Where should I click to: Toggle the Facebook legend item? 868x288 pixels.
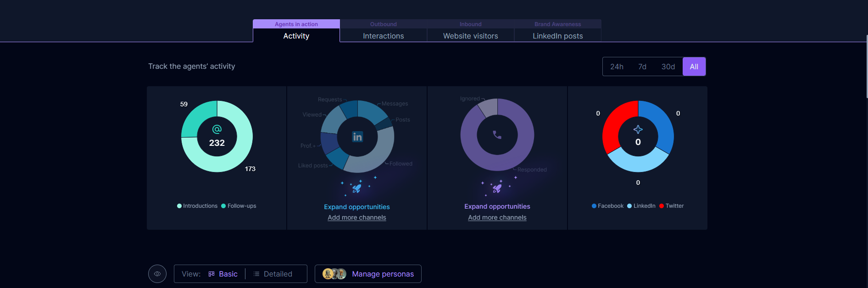[x=607, y=206]
